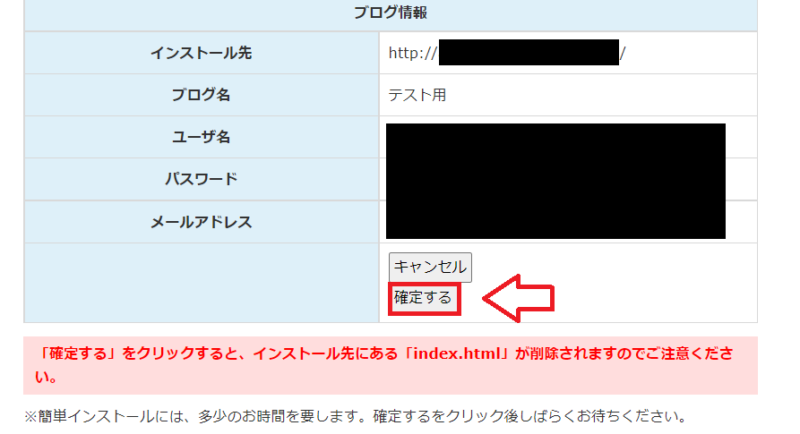Click the redacted domain in install URL

point(529,52)
